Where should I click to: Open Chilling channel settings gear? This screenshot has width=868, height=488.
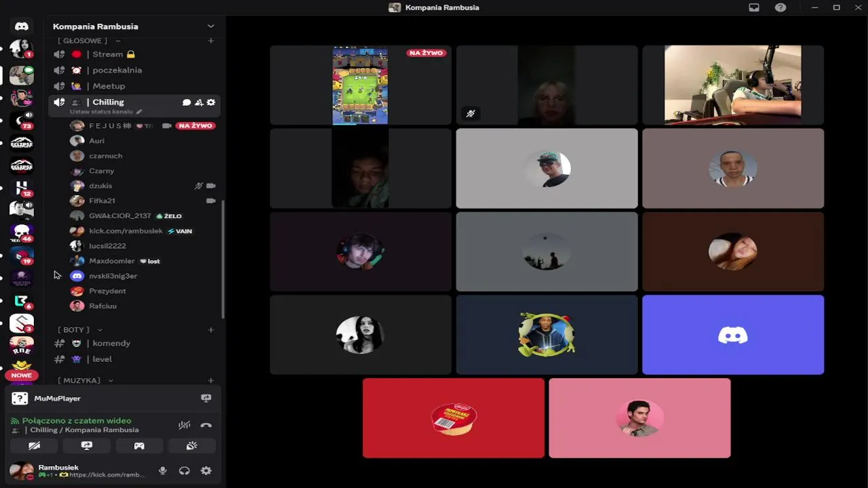click(x=211, y=102)
